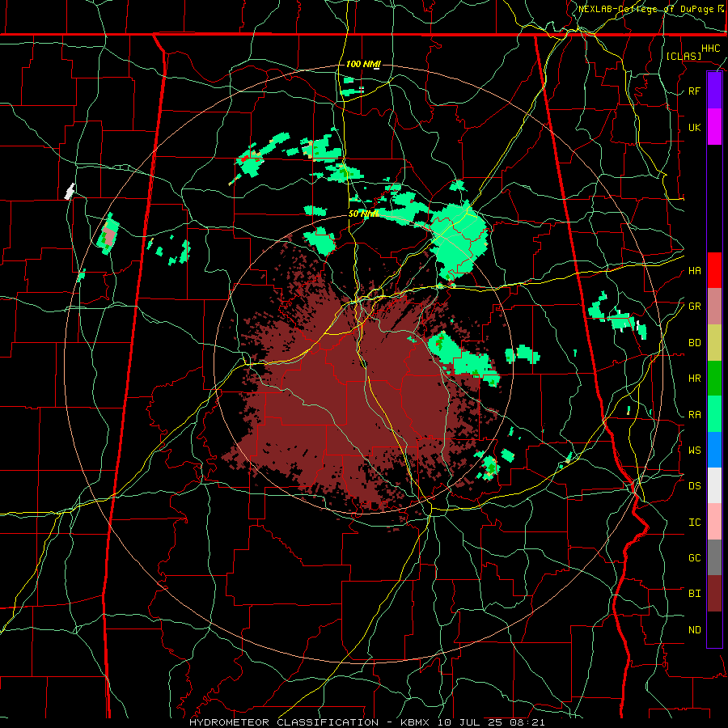Viewport: 728px width, 728px height.
Task: Click "KBMX" in the bottom caption
Action: (415, 722)
